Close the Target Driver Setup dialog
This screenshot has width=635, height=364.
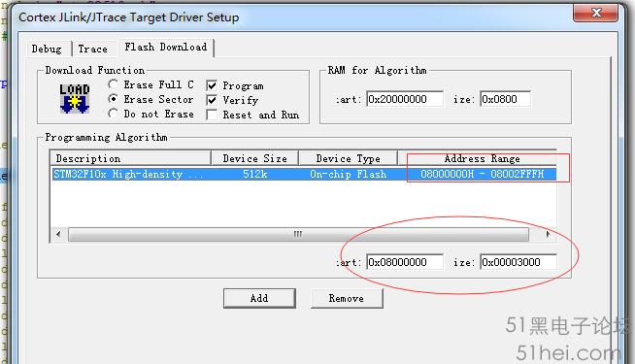tap(596, 13)
